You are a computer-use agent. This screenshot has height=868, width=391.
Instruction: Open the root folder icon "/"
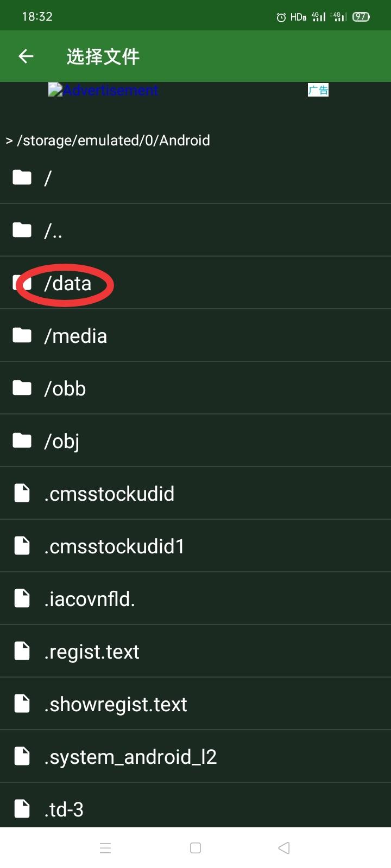pyautogui.click(x=22, y=177)
